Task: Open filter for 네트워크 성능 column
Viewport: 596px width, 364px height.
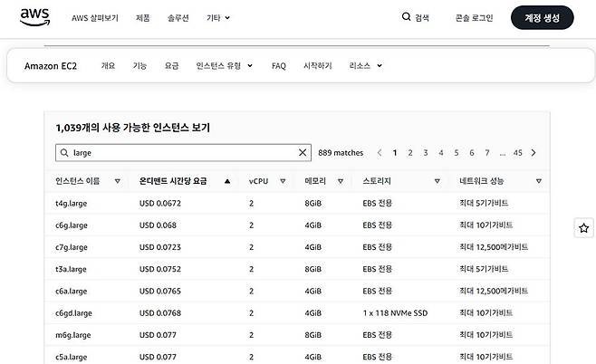Action: [539, 181]
